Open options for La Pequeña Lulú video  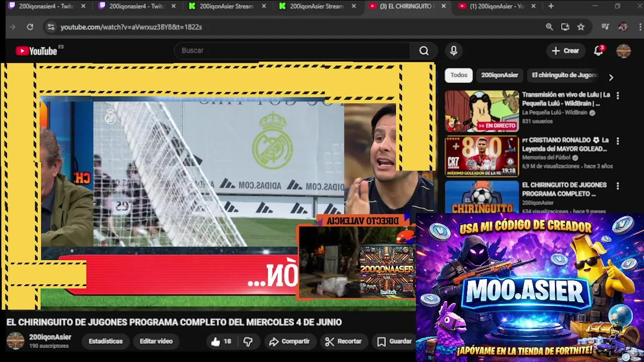click(618, 96)
